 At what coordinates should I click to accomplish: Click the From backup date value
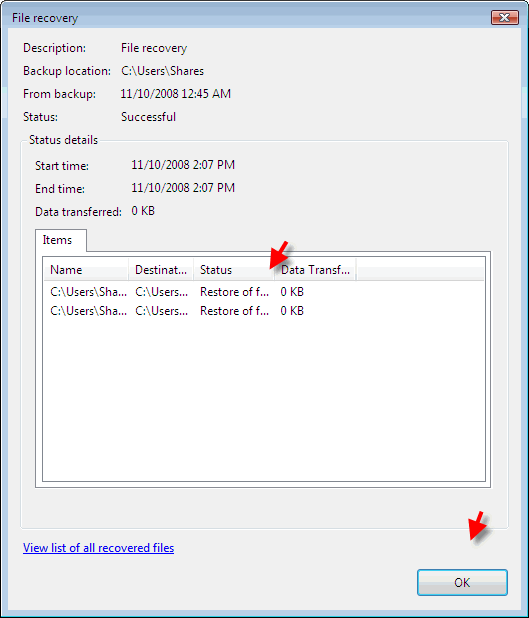click(175, 94)
